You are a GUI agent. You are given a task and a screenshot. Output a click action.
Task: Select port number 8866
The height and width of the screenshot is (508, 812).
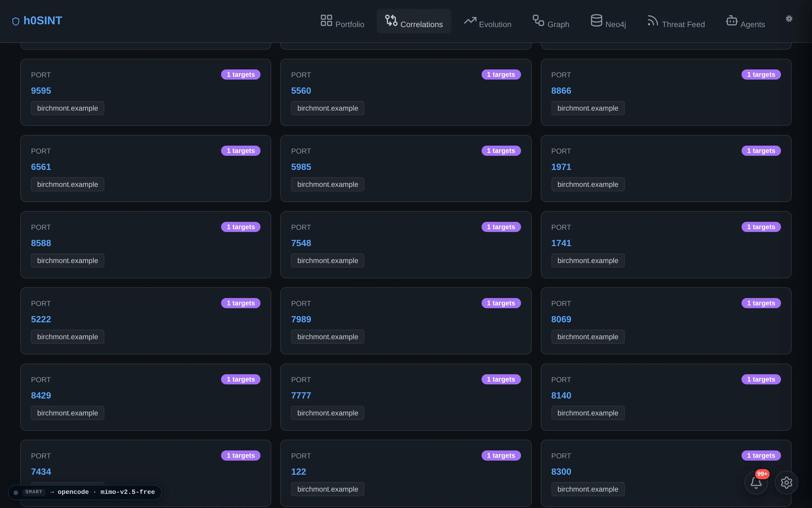tap(561, 91)
